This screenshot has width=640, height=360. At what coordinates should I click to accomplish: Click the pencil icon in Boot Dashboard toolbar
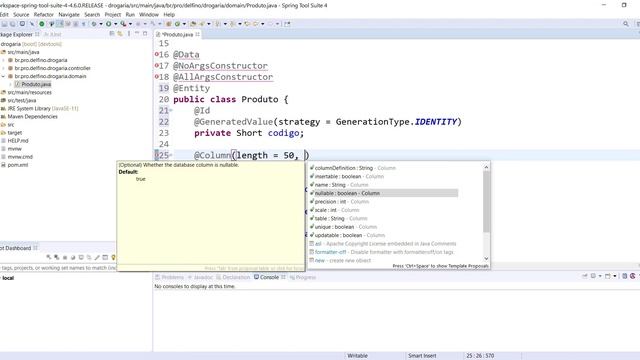(97, 257)
